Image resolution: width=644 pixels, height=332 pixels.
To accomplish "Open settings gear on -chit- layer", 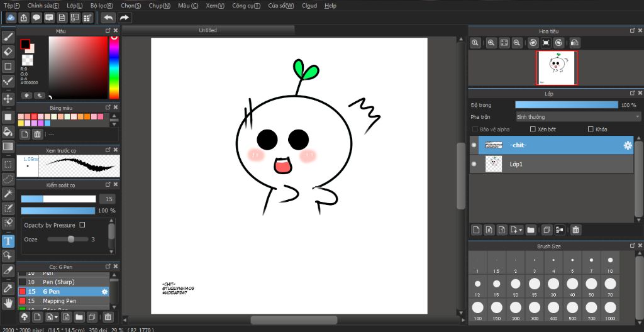I will click(628, 145).
